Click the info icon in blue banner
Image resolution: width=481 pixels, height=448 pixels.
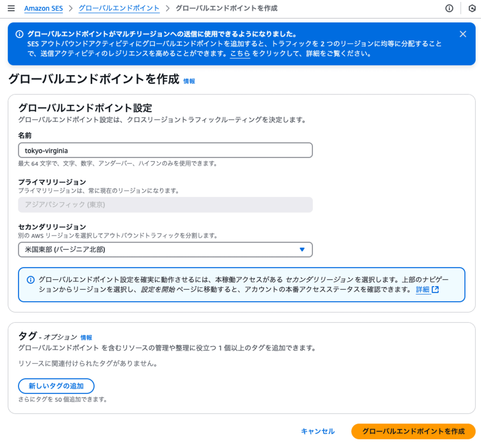[19, 34]
